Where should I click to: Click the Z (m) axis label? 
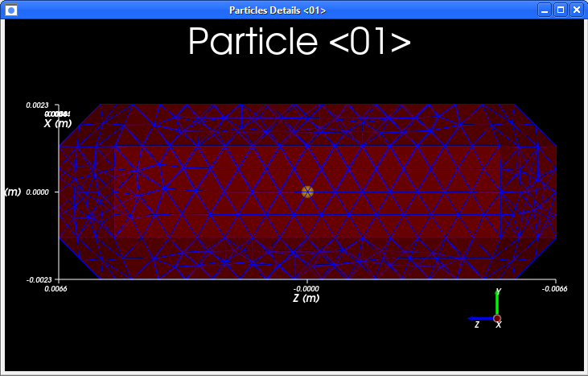coord(306,299)
